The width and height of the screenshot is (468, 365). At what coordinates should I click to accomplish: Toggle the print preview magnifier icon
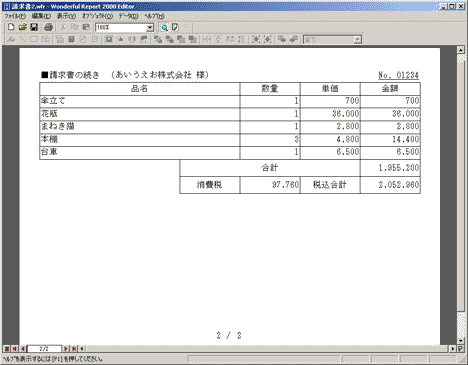(x=164, y=28)
